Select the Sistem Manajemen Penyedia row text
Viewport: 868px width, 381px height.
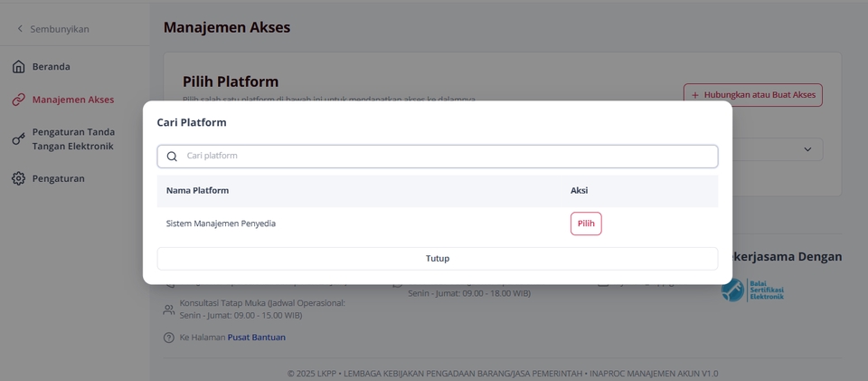point(221,224)
